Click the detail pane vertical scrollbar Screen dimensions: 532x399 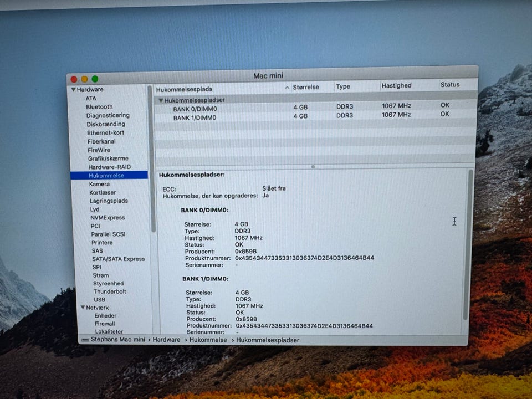tap(468, 244)
